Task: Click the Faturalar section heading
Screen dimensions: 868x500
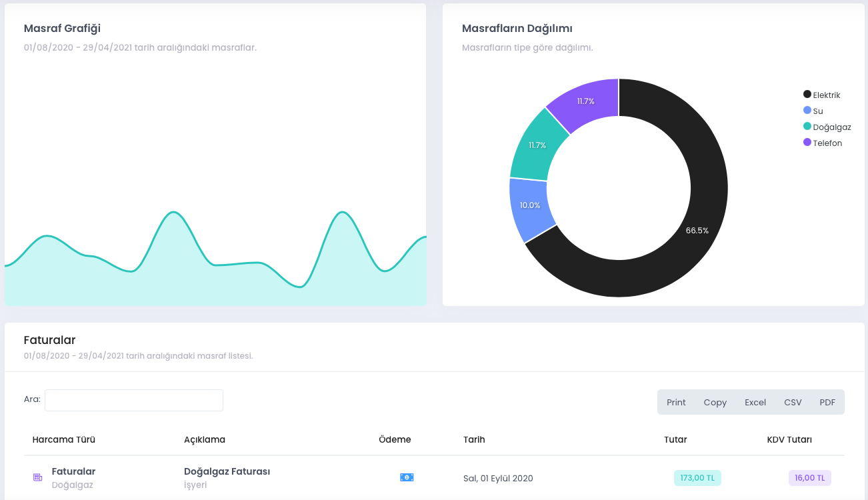Action: (x=49, y=340)
